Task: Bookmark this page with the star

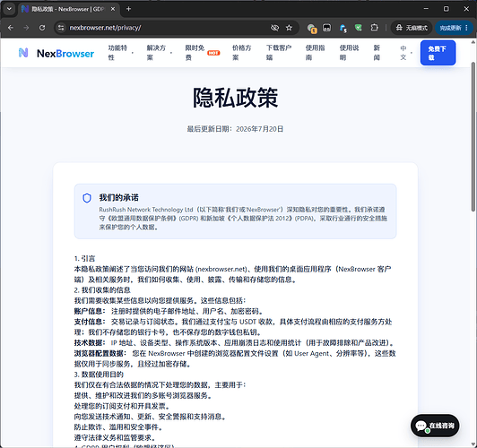Action: pos(289,28)
